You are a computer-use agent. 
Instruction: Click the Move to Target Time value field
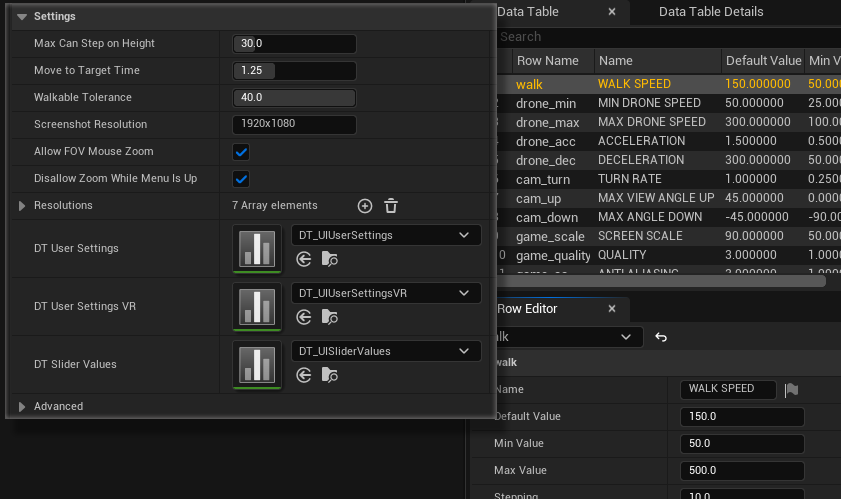click(x=294, y=70)
